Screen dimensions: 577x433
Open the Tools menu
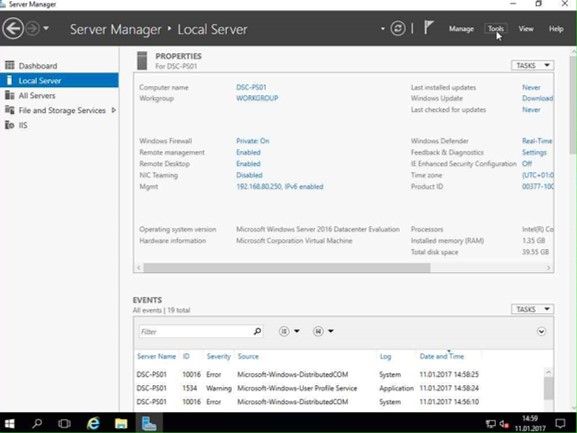coord(496,29)
